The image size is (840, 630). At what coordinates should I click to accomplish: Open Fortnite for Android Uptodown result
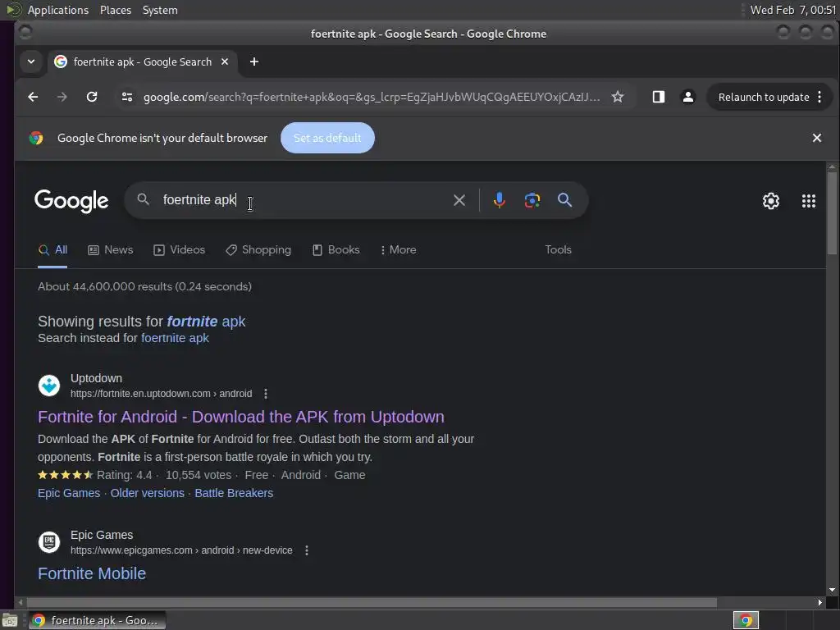click(x=241, y=417)
